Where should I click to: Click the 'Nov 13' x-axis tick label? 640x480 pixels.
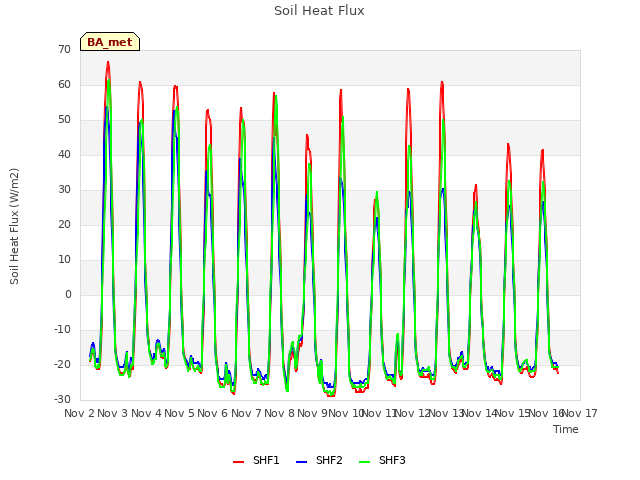446,413
